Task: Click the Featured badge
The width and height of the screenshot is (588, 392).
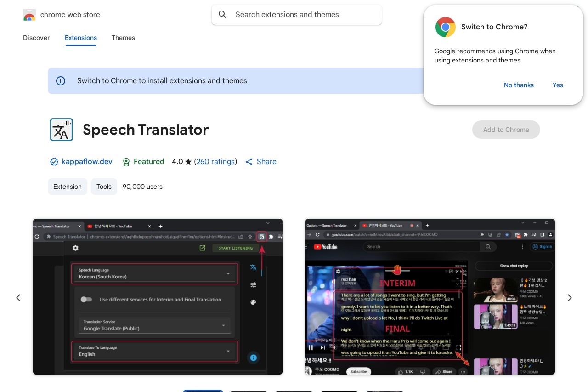Action: pos(143,162)
